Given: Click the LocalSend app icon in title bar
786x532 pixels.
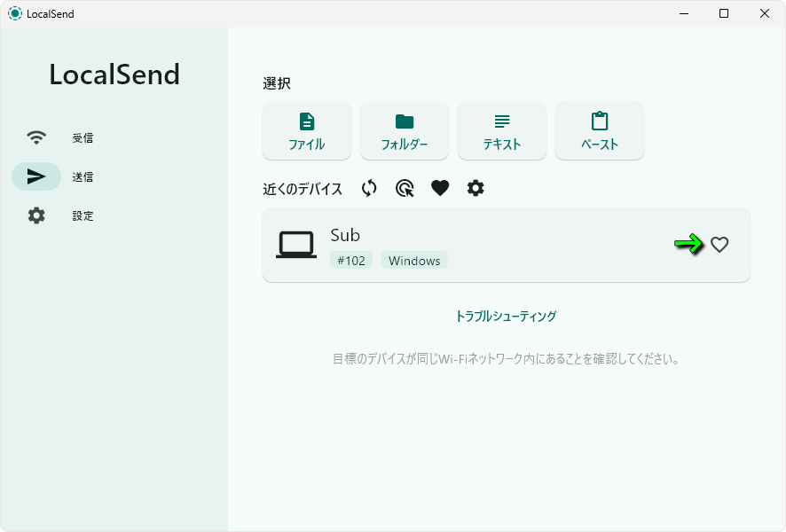Looking at the screenshot, I should tap(15, 13).
